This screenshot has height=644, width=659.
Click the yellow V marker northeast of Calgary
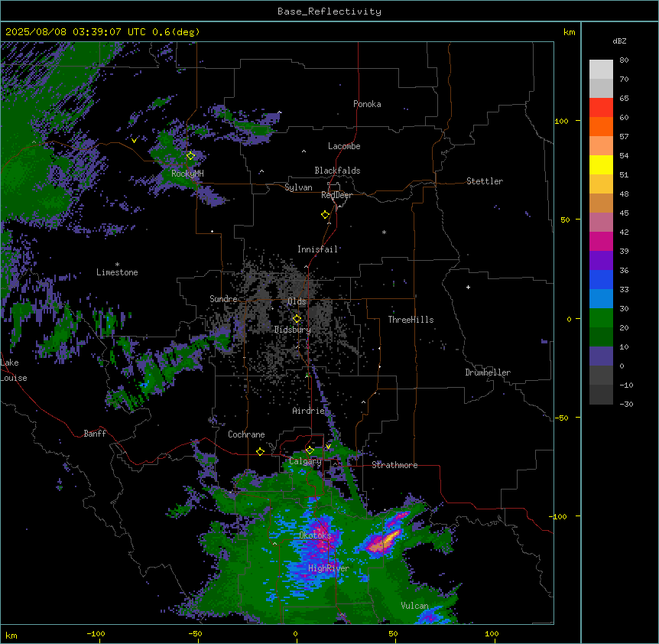point(328,447)
